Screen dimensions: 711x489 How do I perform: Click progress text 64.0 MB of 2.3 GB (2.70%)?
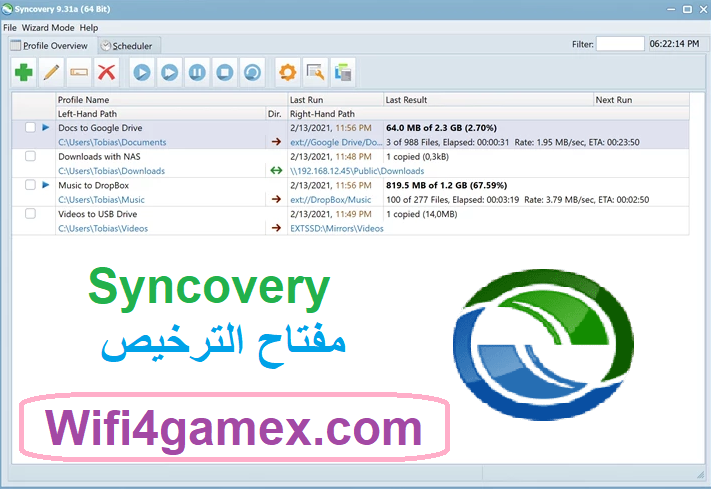[x=441, y=128]
